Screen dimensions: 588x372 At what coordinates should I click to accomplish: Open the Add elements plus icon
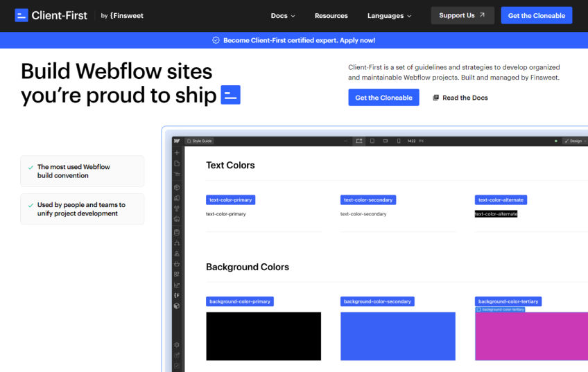(177, 153)
